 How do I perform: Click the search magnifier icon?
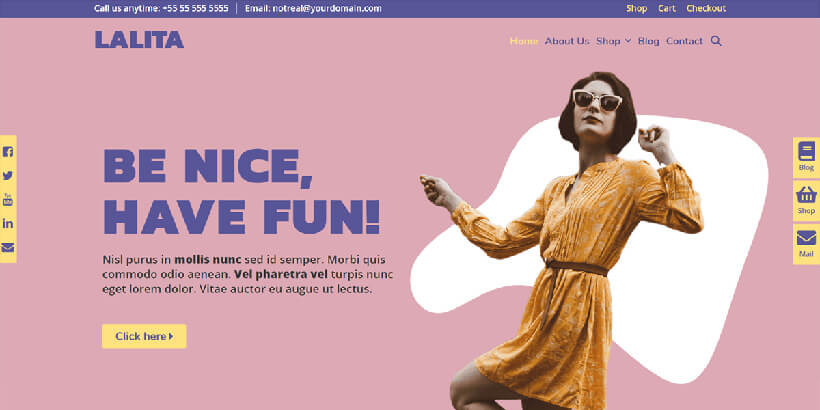pyautogui.click(x=716, y=41)
